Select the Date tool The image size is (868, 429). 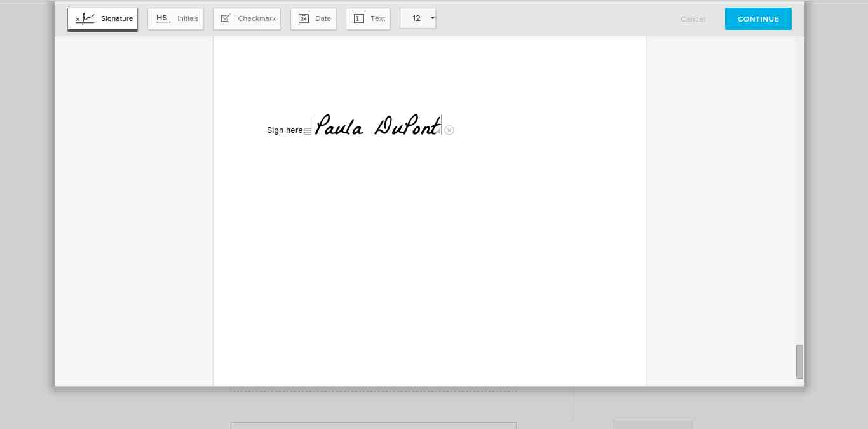pos(313,19)
